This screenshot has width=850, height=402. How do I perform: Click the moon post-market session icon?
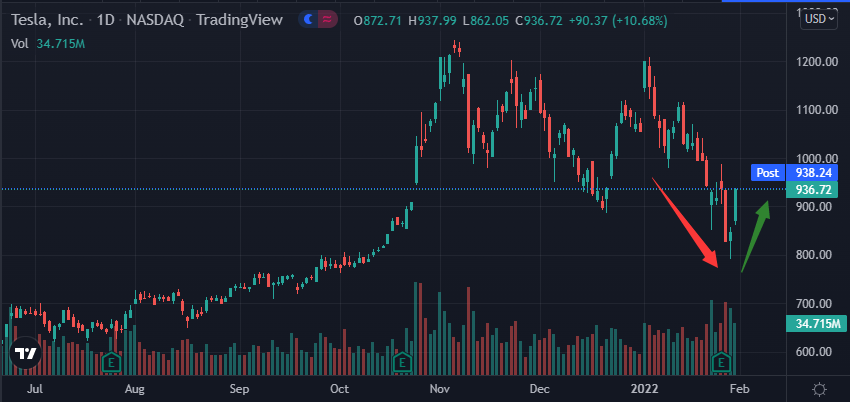point(308,20)
